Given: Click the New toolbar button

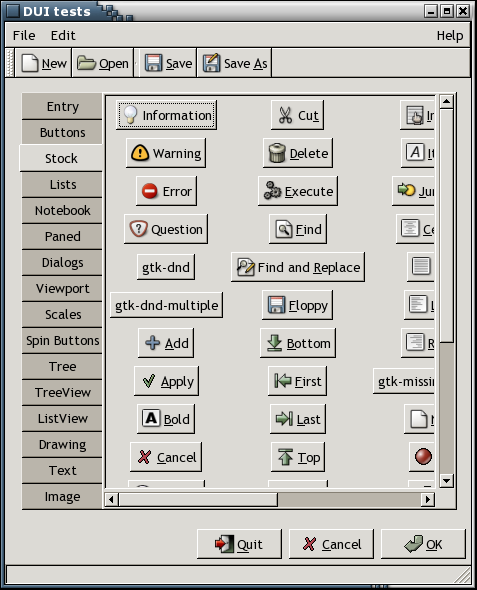Looking at the screenshot, I should (x=44, y=63).
